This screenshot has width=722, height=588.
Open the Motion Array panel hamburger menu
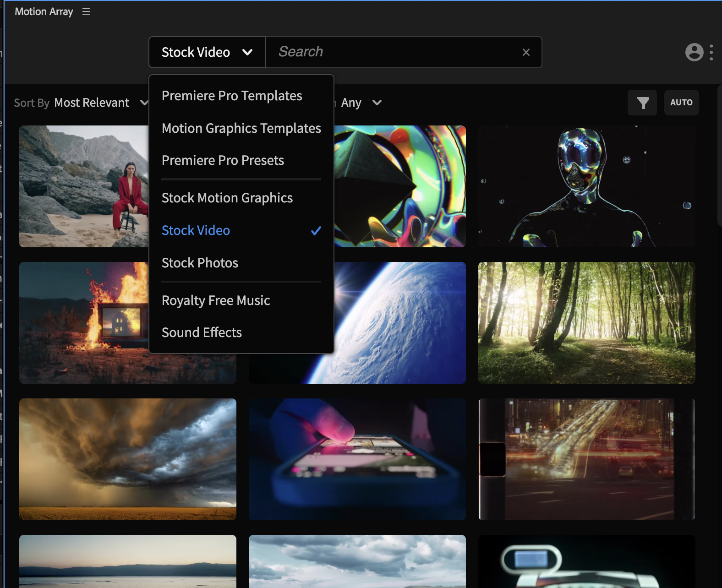pyautogui.click(x=86, y=11)
